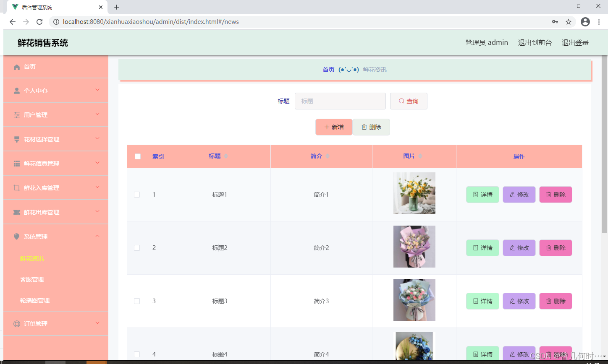Image resolution: width=608 pixels, height=364 pixels.
Task: Click 修改 for row 标题1
Action: coord(519,195)
